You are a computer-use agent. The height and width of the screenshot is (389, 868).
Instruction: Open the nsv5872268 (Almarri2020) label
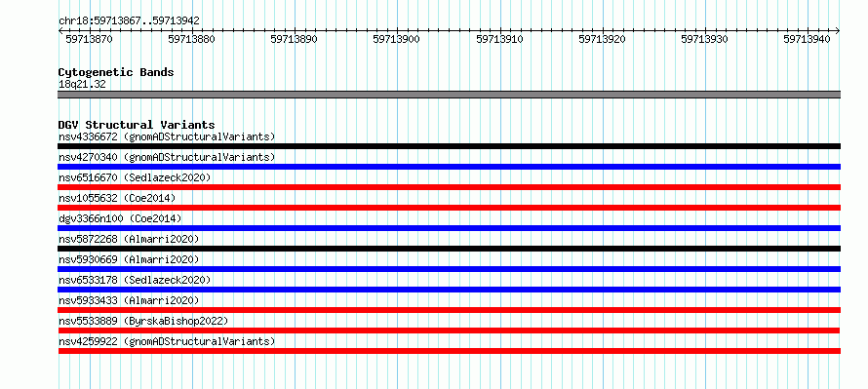point(129,239)
